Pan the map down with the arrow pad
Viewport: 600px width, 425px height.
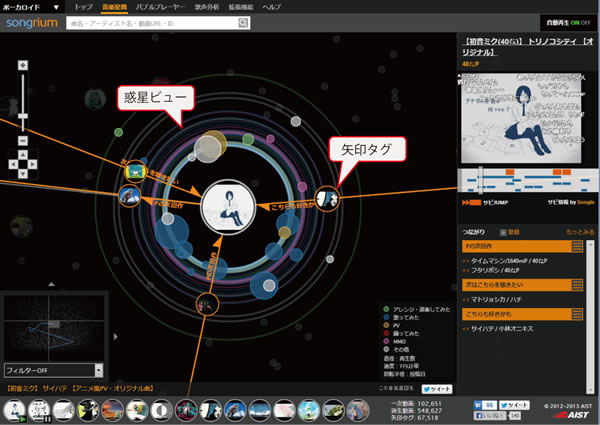point(23,174)
